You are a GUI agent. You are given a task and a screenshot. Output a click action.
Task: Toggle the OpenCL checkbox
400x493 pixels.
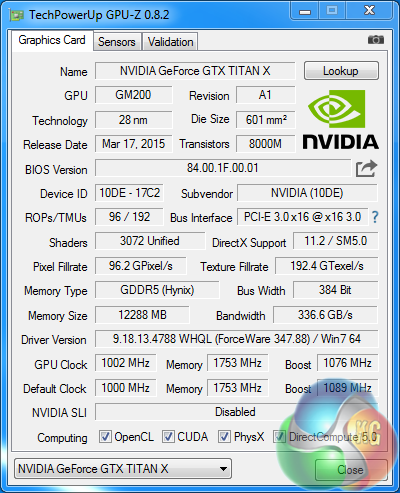pos(105,436)
